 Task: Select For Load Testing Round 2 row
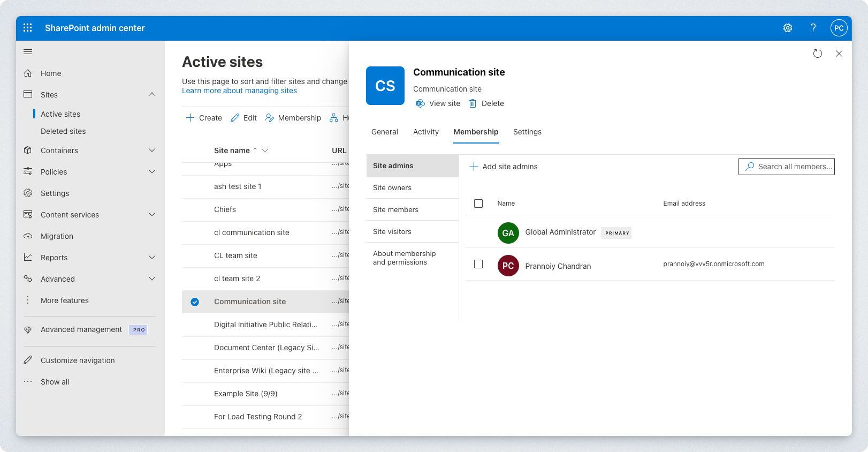click(x=265, y=417)
